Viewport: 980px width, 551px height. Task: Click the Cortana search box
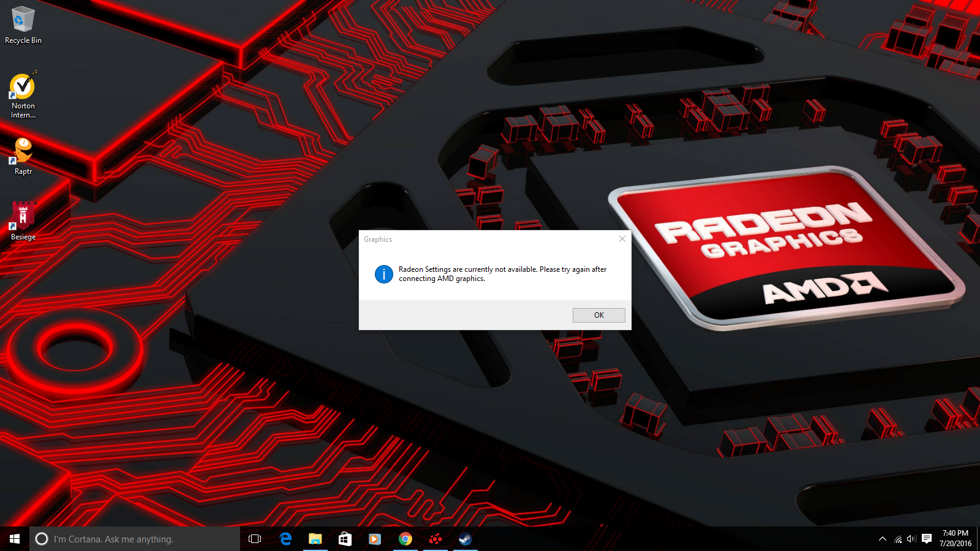[x=135, y=539]
